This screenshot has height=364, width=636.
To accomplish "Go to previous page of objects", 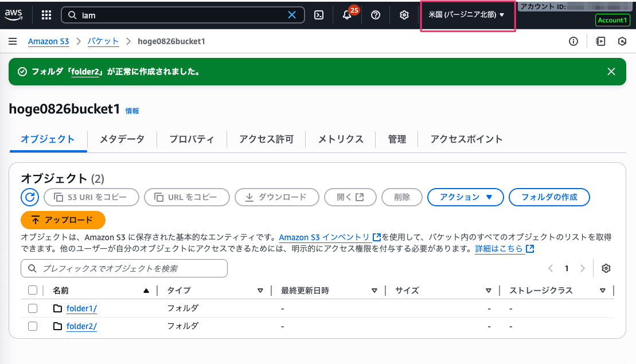I will 551,268.
